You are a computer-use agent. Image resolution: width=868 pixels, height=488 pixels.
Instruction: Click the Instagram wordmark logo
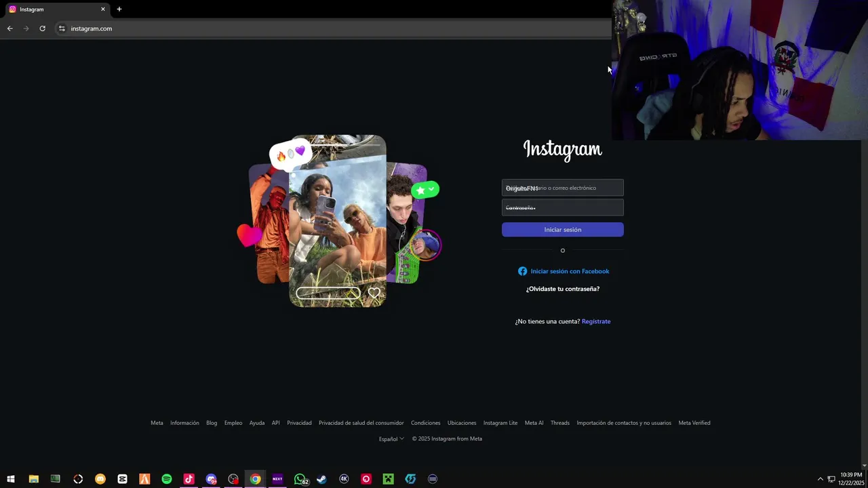563,150
